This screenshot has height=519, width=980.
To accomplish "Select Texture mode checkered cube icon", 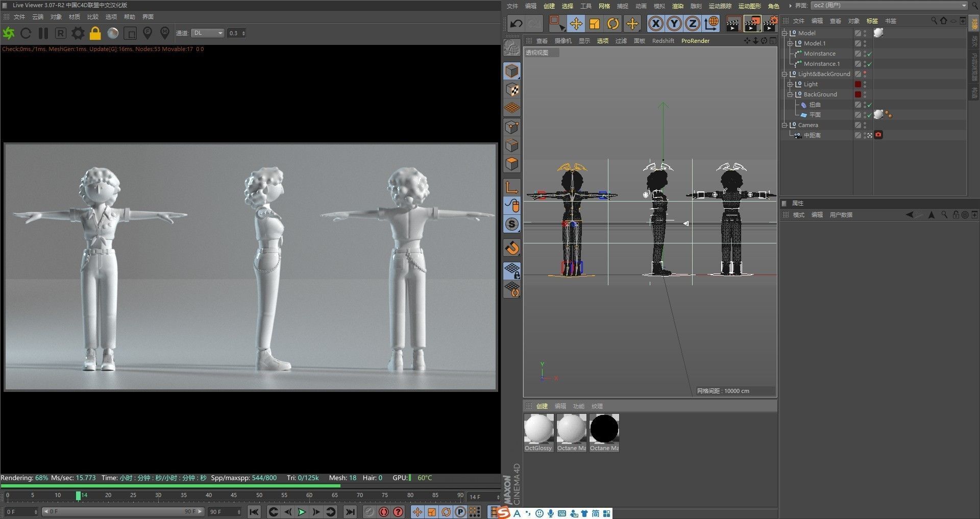I will [x=512, y=90].
